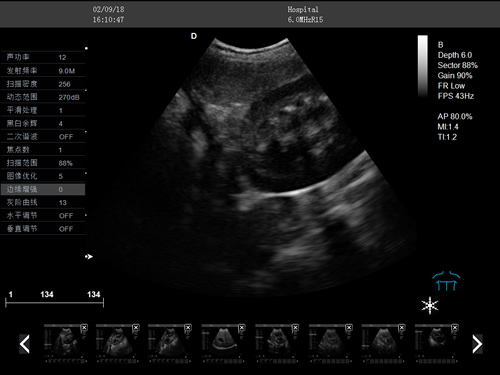Select the 灰阶曲线 13 parameter
Viewport: 500px width, 375px height.
tap(43, 202)
